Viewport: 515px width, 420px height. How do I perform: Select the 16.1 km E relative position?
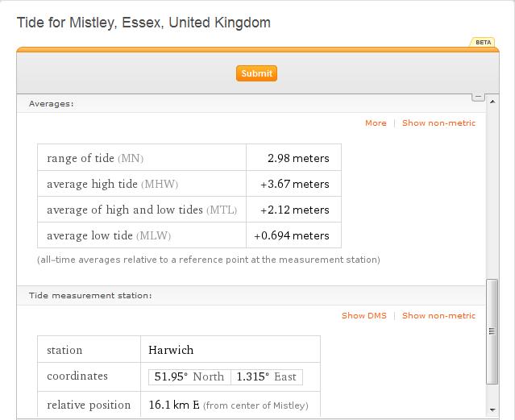click(x=174, y=405)
